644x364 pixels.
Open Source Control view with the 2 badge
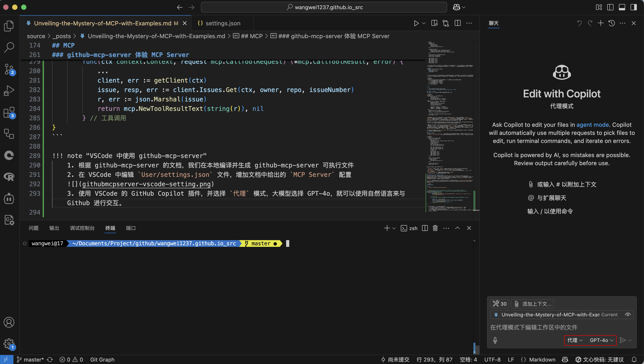[9, 69]
